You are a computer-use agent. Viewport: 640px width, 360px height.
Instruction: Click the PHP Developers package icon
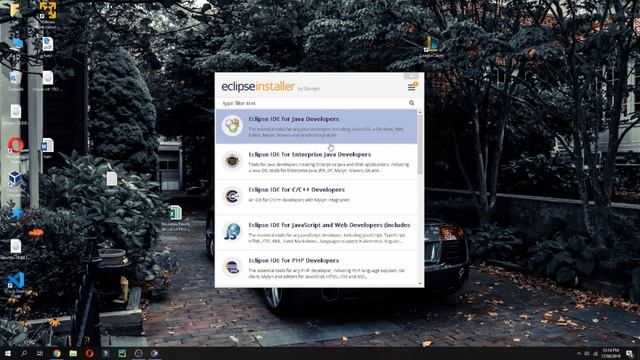[232, 267]
